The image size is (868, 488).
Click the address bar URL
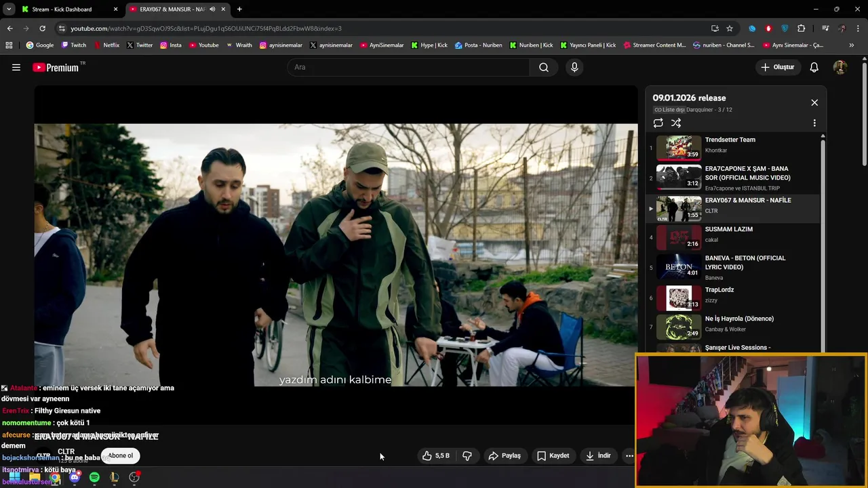coord(206,28)
